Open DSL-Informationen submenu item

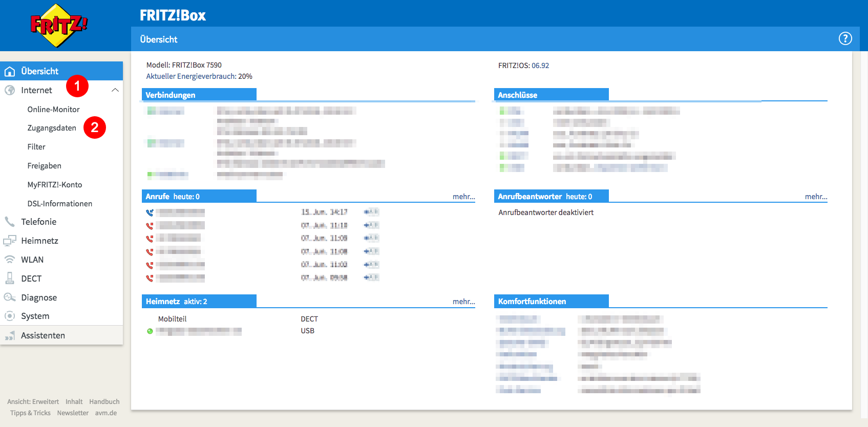coord(60,204)
